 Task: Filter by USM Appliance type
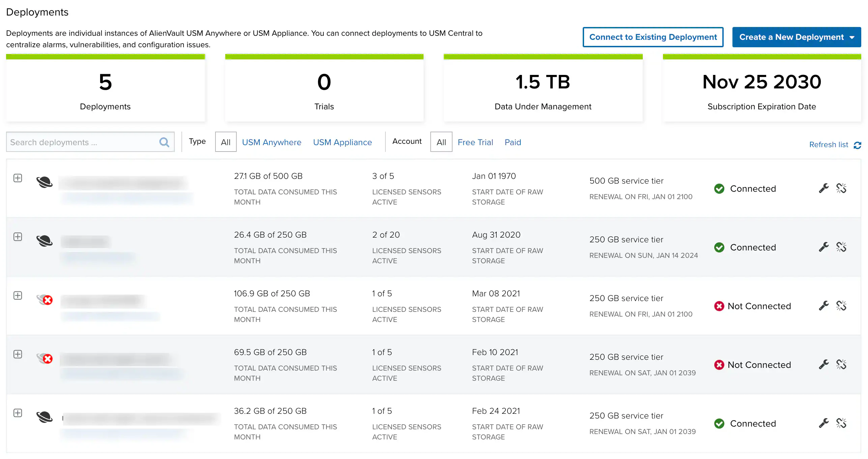(342, 142)
